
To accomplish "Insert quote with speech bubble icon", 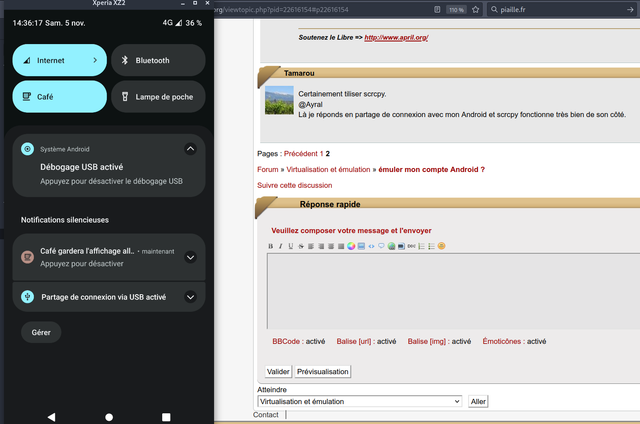I will point(381,246).
